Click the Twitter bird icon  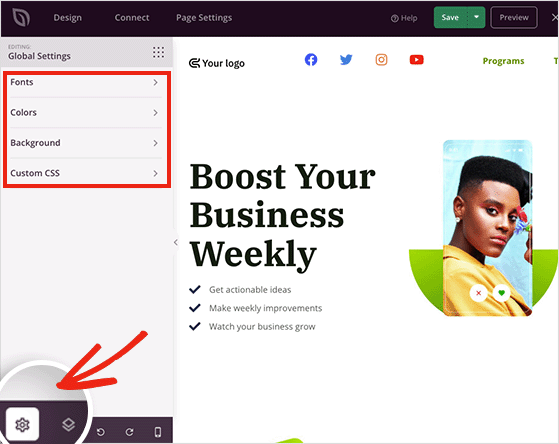[346, 60]
